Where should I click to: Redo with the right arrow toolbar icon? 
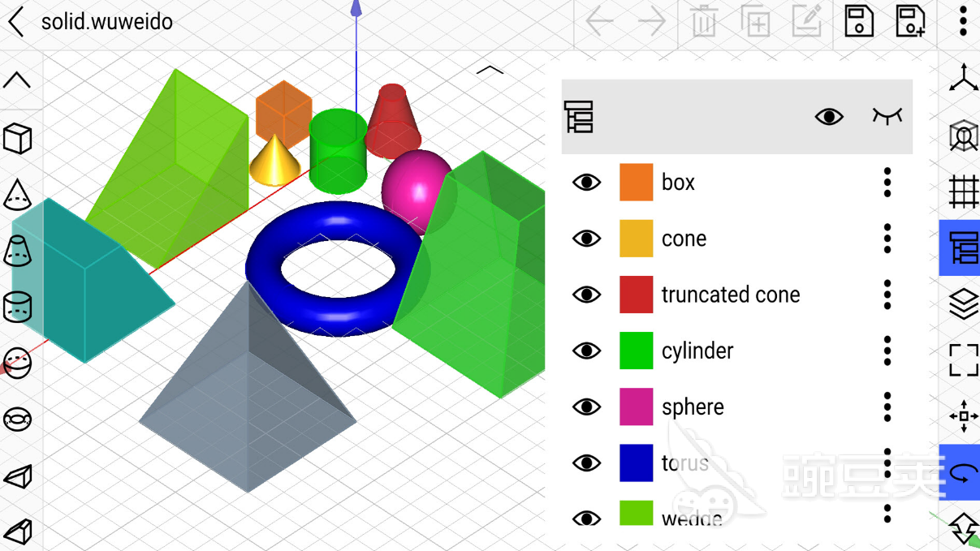point(652,21)
